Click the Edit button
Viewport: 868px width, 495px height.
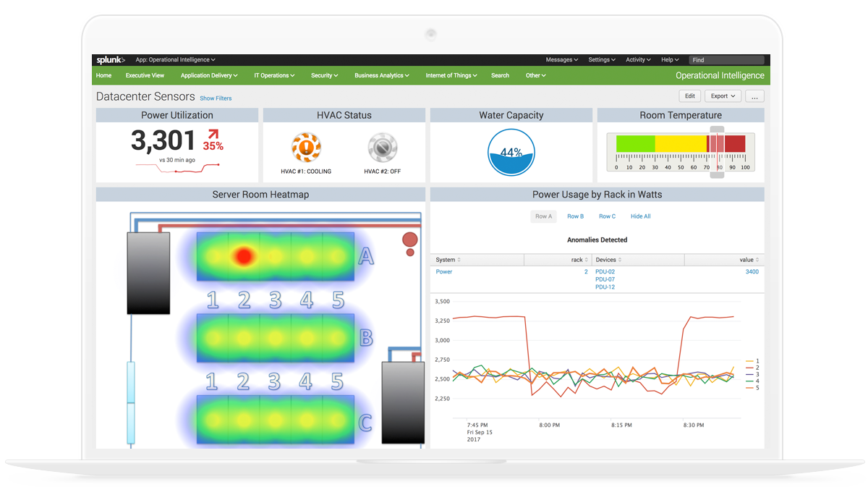coord(690,96)
